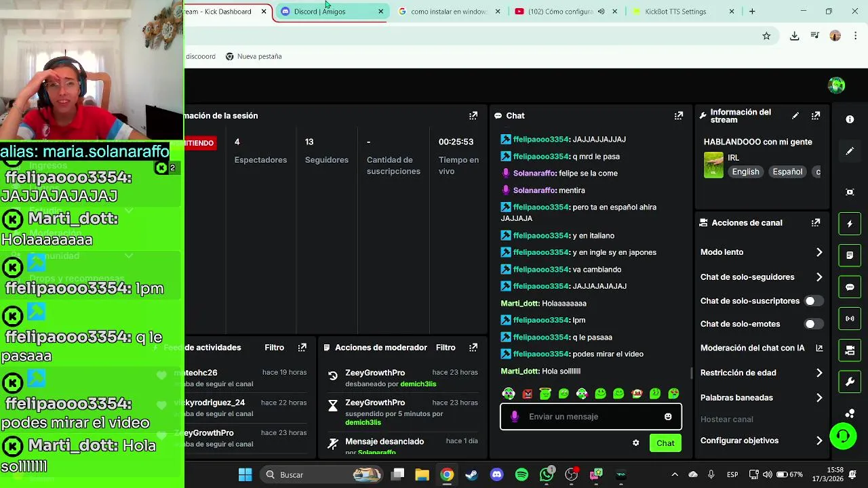Viewport: 868px width, 488px height.
Task: Click Marti_dott's Hola solllllll chat message
Action: point(540,371)
